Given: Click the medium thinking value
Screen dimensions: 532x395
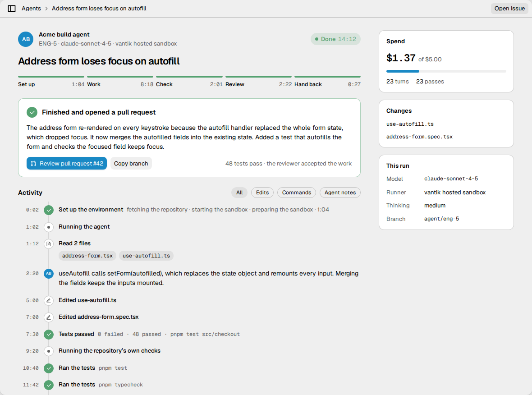Looking at the screenshot, I should coord(435,205).
